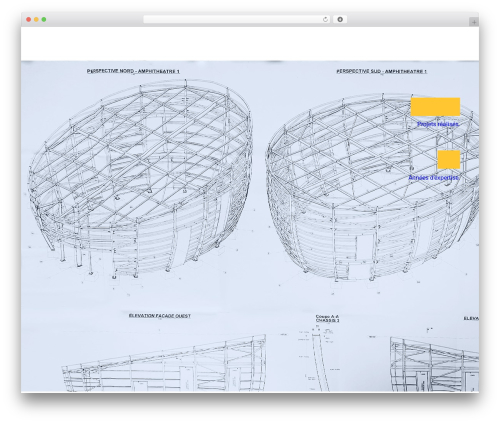Open the "Projets réalisés" link
This screenshot has width=500, height=423.
tap(438, 124)
